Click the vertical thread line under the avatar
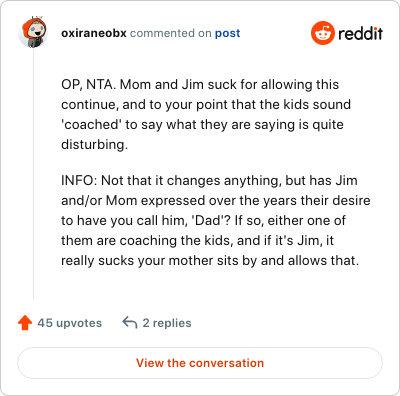Viewport: 400px width, 396px height. pos(34,173)
